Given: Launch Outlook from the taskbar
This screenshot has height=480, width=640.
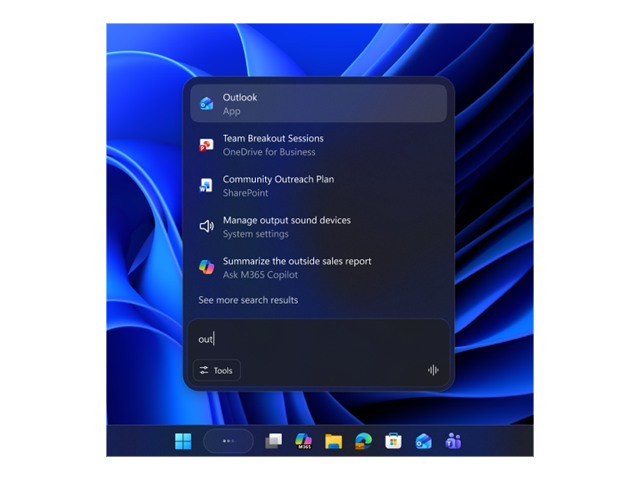Looking at the screenshot, I should 423,441.
